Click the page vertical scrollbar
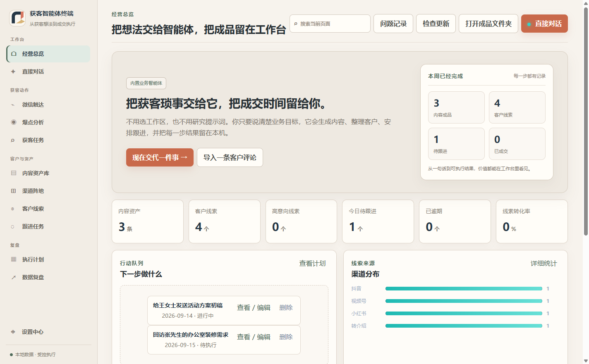 point(586,122)
